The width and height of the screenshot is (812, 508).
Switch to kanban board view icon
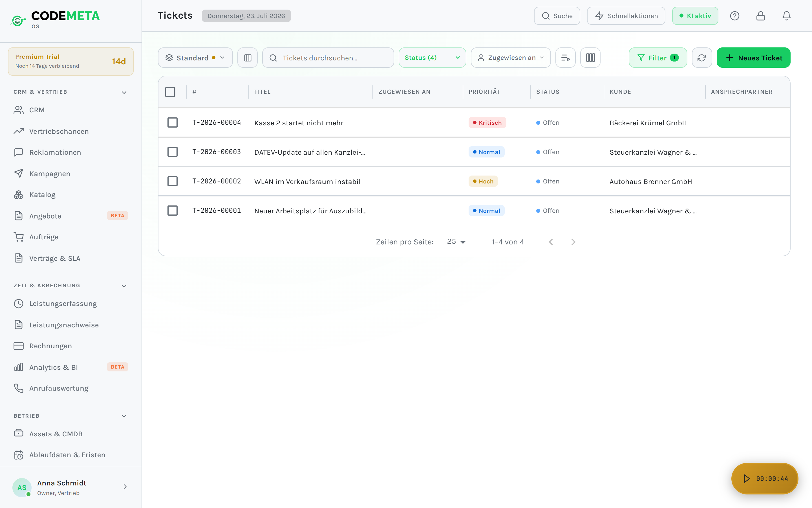tap(590, 58)
